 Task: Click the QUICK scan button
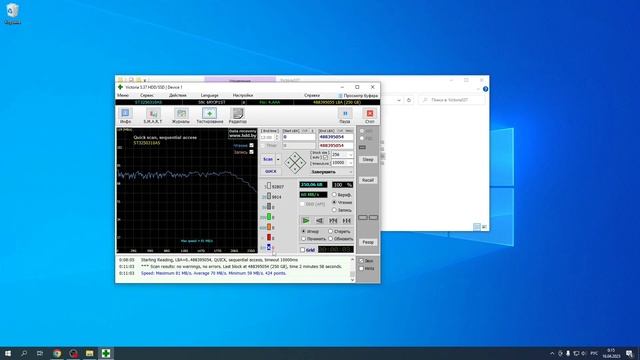click(271, 172)
